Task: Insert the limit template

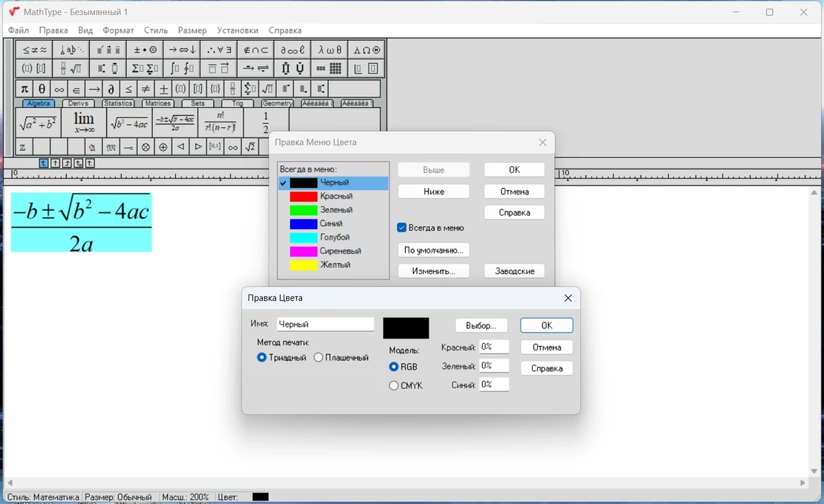Action: click(84, 123)
